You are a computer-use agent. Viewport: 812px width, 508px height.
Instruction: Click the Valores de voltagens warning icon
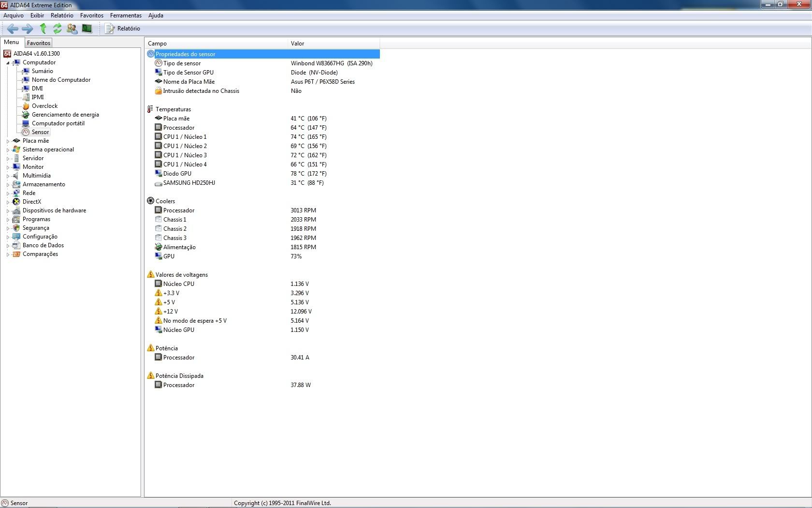pos(150,275)
